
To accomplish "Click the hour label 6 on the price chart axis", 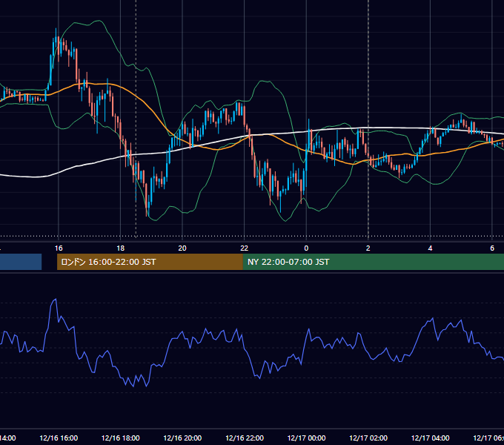I will pyautogui.click(x=492, y=248).
